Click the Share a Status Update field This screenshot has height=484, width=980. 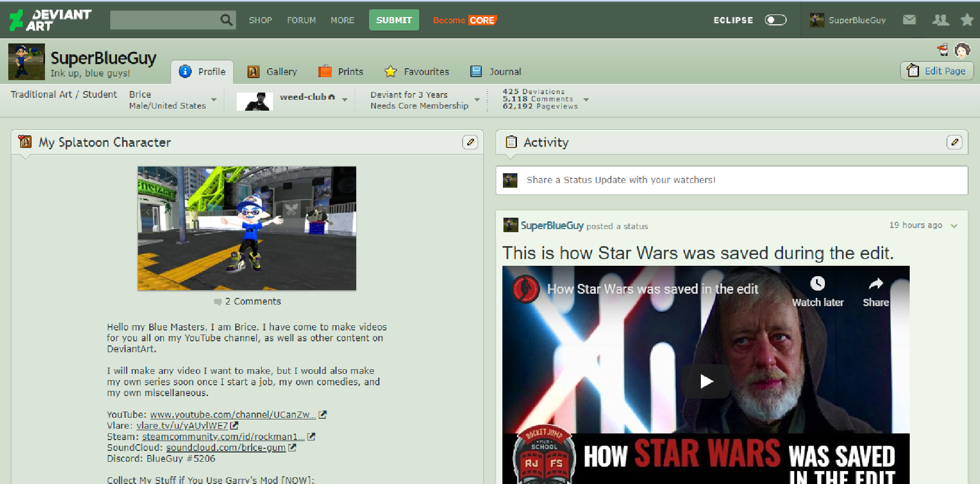click(x=731, y=180)
